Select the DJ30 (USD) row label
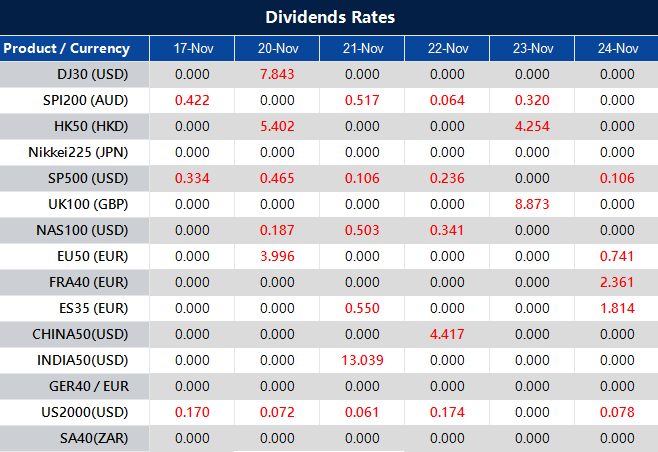Screen dimensions: 658x452 click(x=93, y=74)
